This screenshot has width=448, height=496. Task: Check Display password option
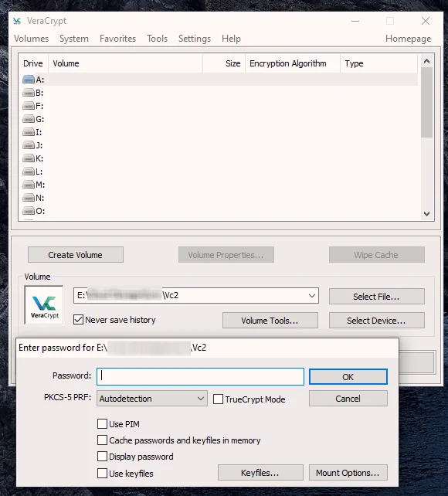pyautogui.click(x=102, y=457)
